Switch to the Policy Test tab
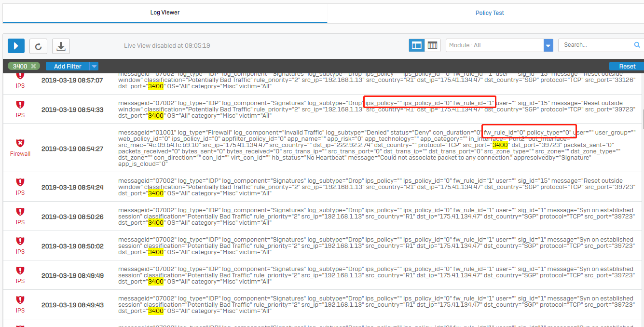 490,13
